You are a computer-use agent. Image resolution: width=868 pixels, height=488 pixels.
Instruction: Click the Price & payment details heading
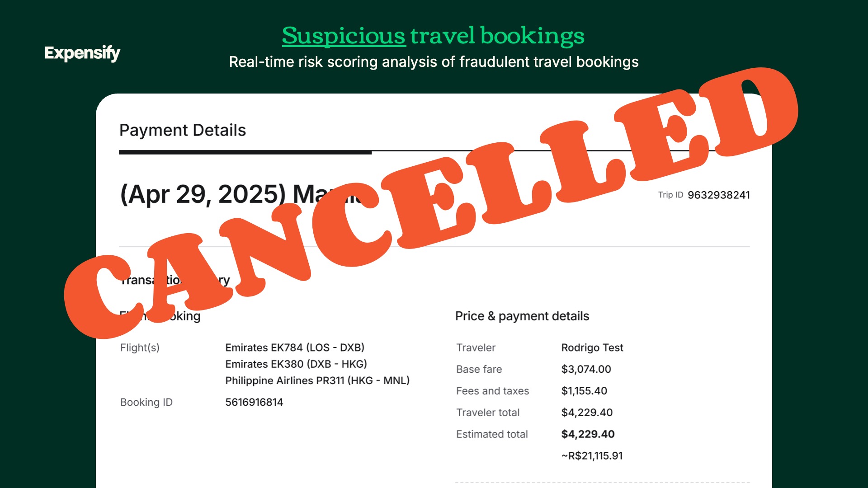click(522, 316)
